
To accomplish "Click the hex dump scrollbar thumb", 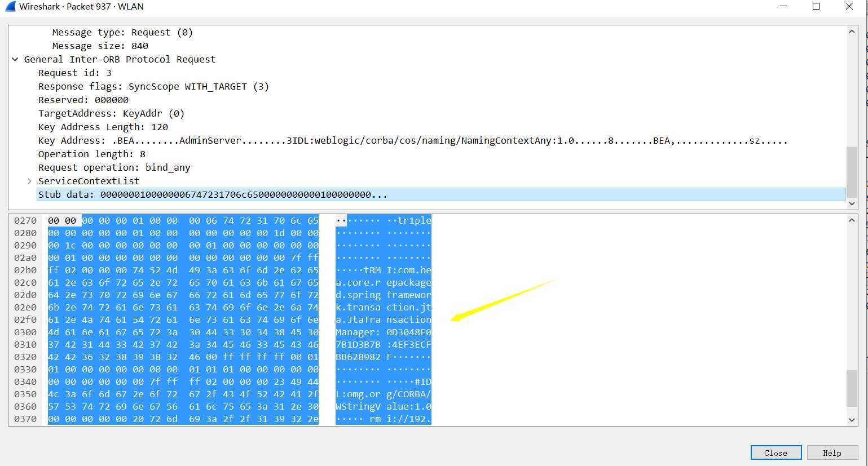I will tap(852, 388).
